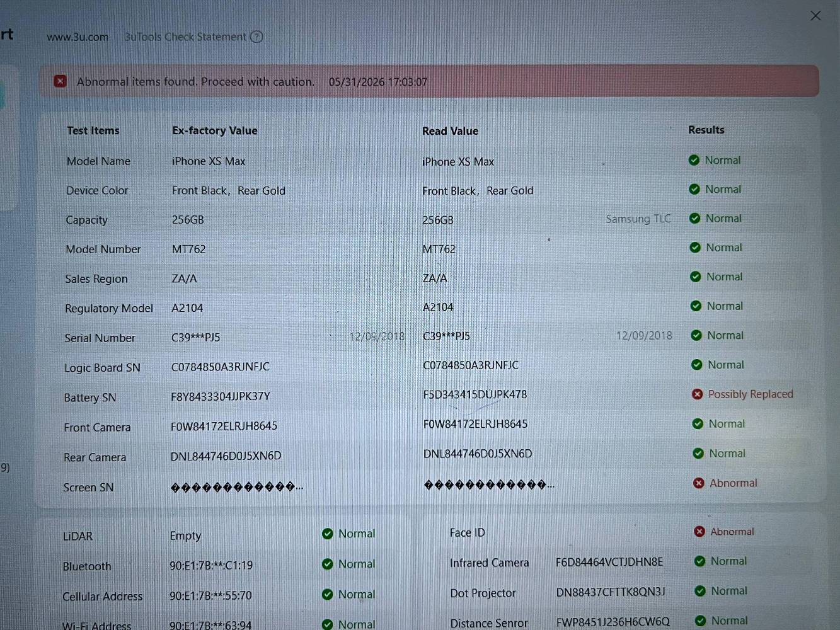Screen dimensions: 840x630
Task: Click the 'Screen SN' row label
Action: point(88,488)
